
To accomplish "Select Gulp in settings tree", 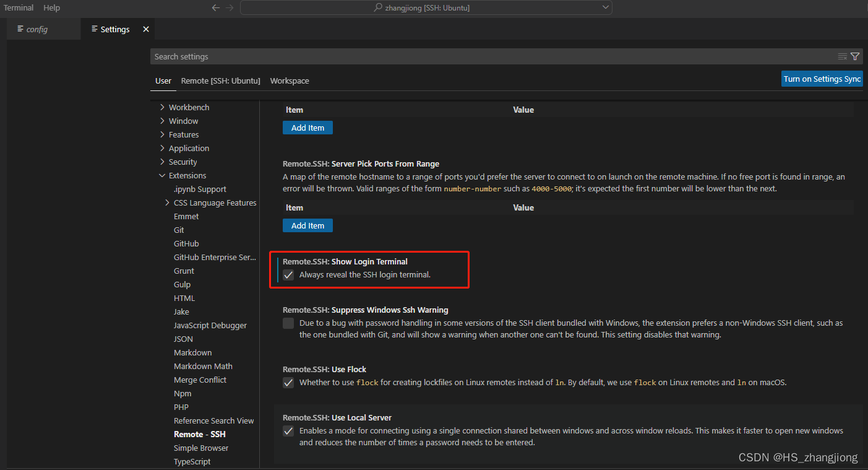I will click(182, 284).
